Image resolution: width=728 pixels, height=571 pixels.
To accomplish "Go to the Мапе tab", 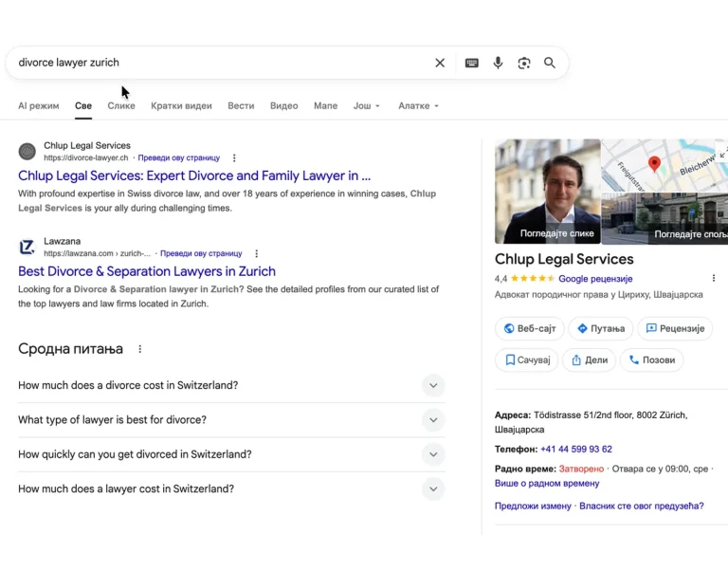I will pyautogui.click(x=325, y=106).
